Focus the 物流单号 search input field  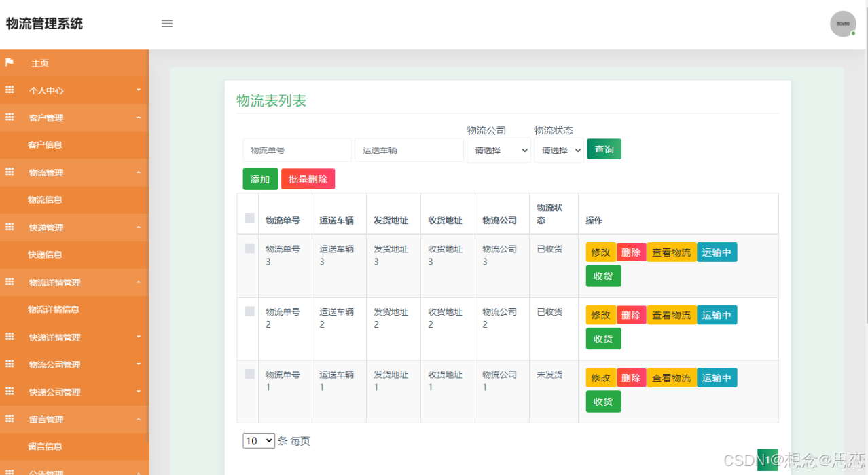[x=297, y=150]
